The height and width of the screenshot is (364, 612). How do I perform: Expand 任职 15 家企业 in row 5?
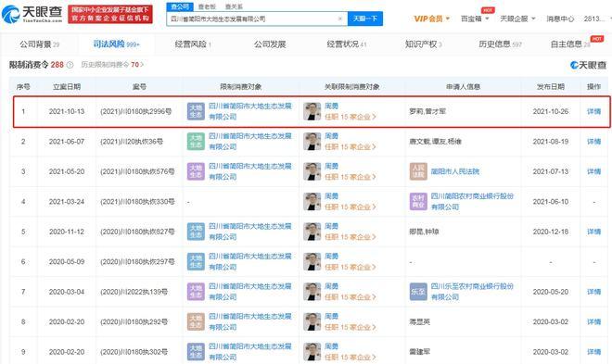tap(351, 236)
